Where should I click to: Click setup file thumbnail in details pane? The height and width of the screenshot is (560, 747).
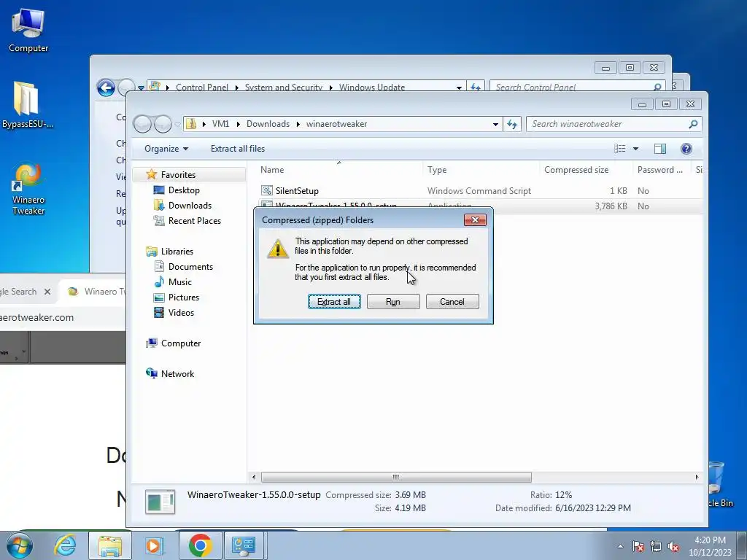click(x=160, y=502)
